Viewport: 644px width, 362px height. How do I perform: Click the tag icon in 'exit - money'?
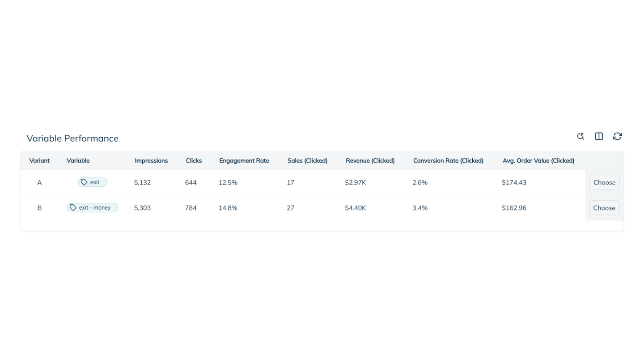(73, 208)
